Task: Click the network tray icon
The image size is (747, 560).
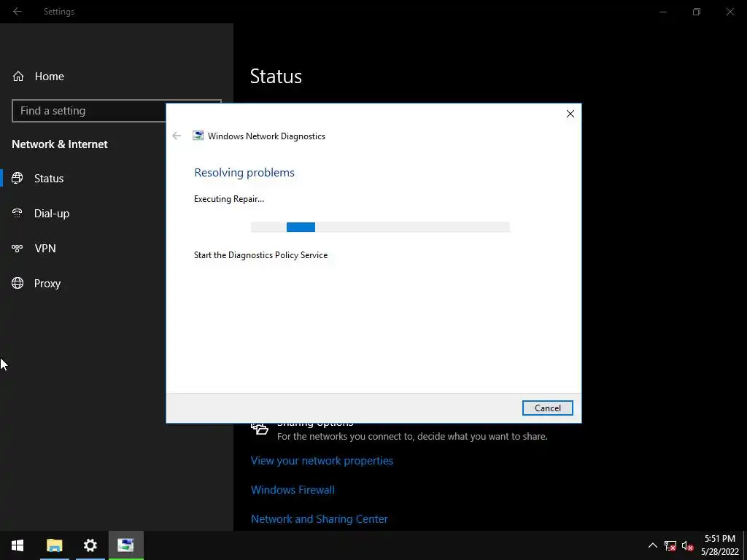Action: coord(670,545)
